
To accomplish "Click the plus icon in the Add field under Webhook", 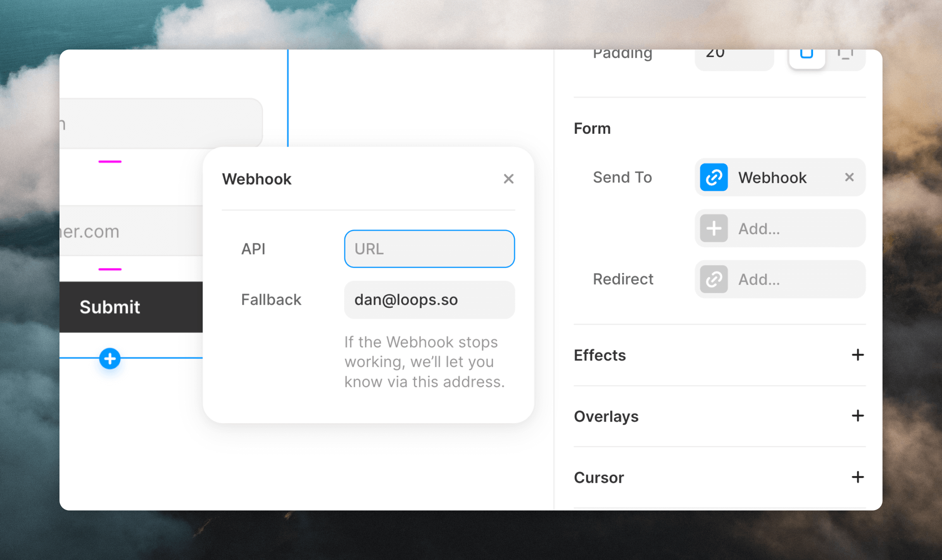I will (713, 228).
